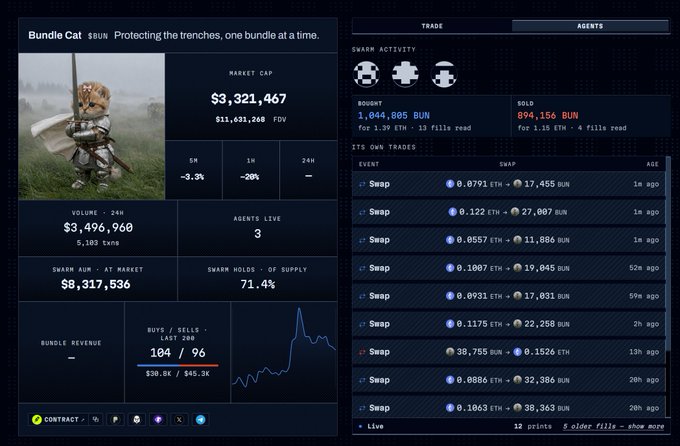Click swap arrows icon in 27,007 BUN row
This screenshot has height=446, width=680.
point(362,212)
